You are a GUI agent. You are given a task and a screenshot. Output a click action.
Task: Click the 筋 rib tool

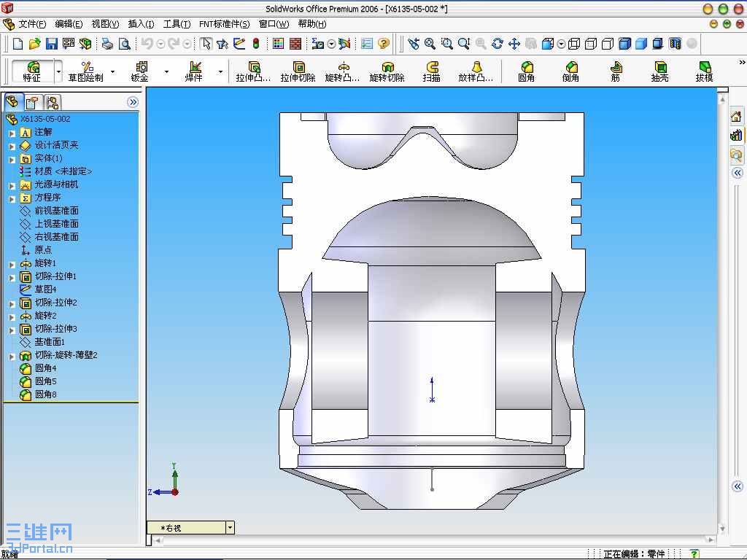click(x=616, y=71)
